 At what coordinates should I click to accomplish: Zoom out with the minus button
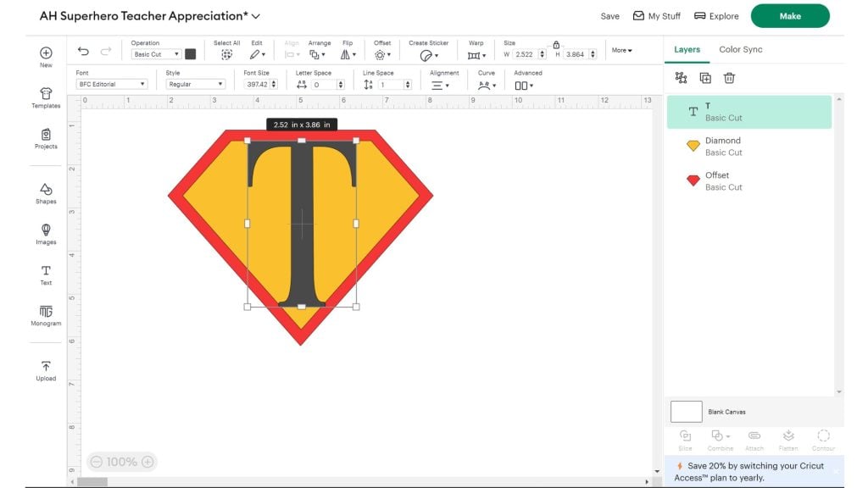97,462
